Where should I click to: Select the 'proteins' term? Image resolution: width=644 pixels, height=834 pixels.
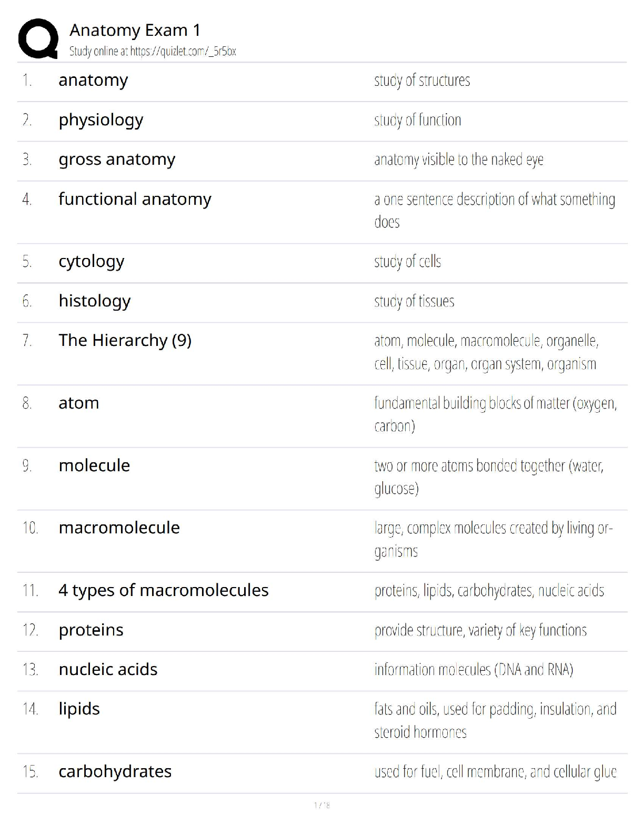[x=91, y=630]
